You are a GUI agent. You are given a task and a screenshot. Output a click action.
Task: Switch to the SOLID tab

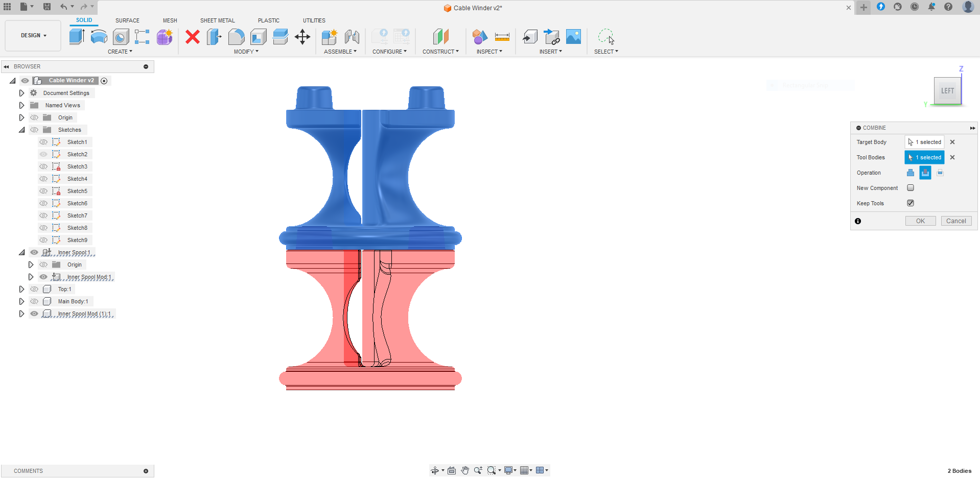pos(84,20)
